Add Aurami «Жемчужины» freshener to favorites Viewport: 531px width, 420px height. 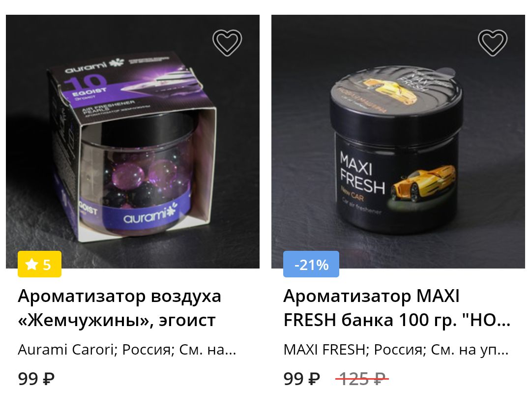(x=227, y=43)
